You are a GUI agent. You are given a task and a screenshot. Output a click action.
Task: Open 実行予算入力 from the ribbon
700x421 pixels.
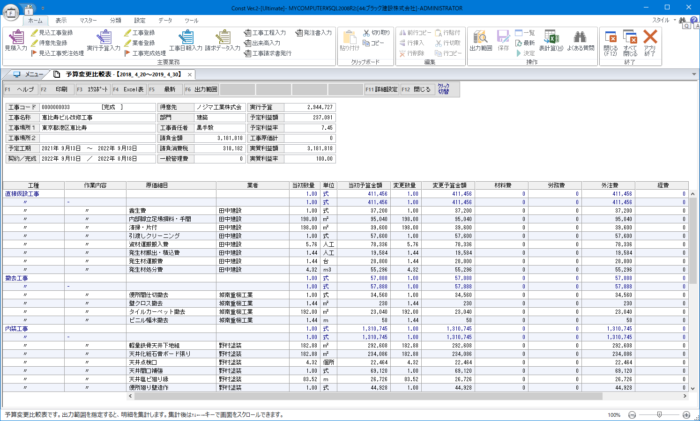pyautogui.click(x=106, y=40)
